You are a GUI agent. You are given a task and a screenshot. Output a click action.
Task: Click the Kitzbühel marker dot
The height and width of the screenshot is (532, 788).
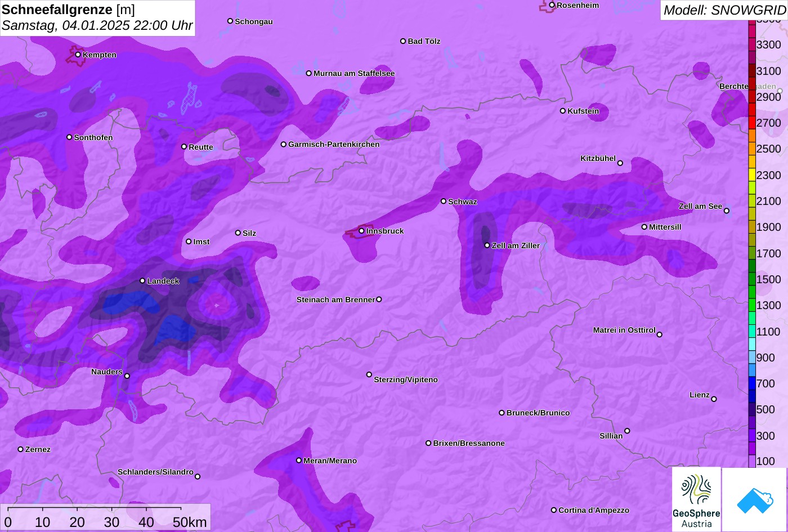(620, 163)
